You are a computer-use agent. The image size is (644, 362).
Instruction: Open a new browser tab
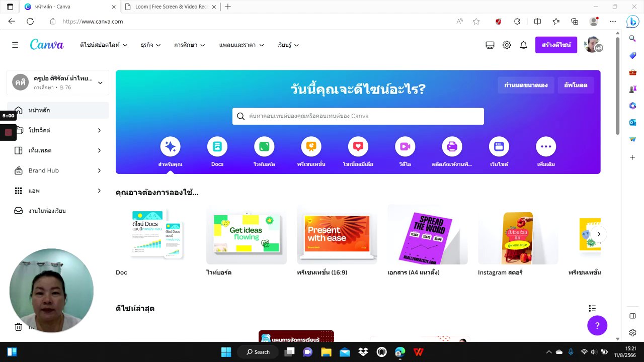pyautogui.click(x=228, y=7)
